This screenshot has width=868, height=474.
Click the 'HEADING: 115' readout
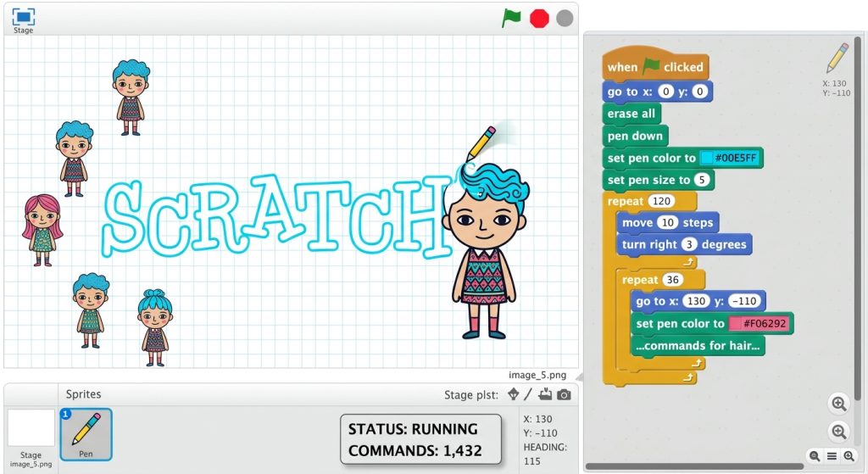[545, 454]
